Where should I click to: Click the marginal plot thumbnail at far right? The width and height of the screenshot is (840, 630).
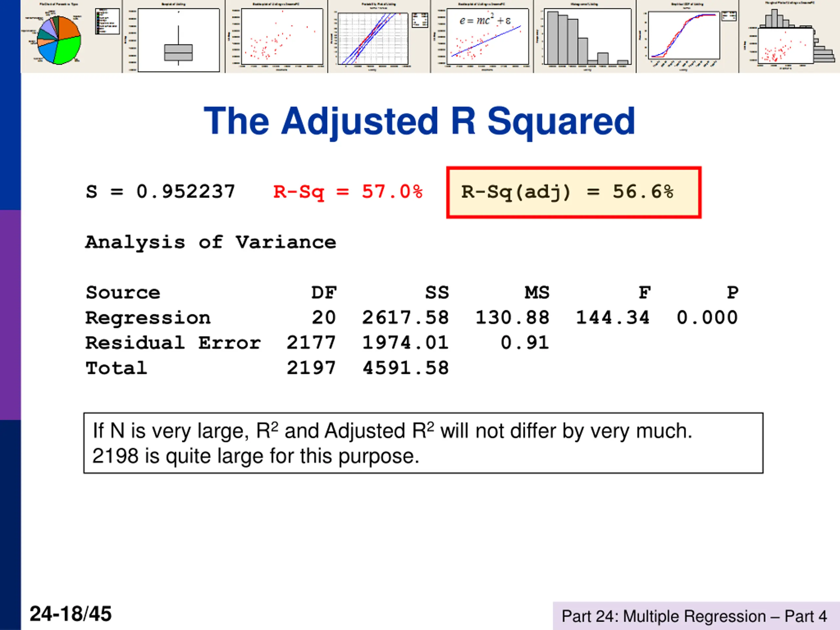[790, 37]
